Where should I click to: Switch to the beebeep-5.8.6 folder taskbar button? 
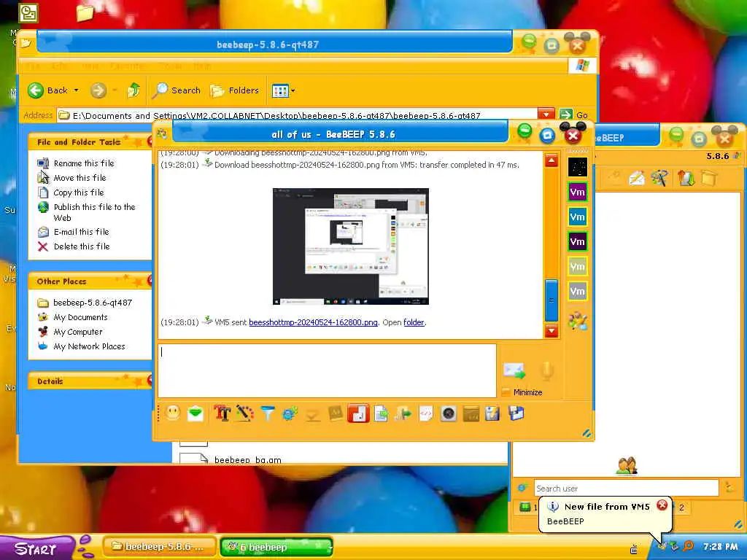point(160,547)
